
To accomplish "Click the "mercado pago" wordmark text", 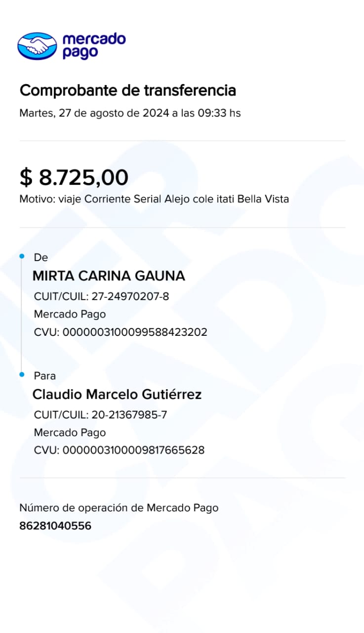I will (94, 46).
